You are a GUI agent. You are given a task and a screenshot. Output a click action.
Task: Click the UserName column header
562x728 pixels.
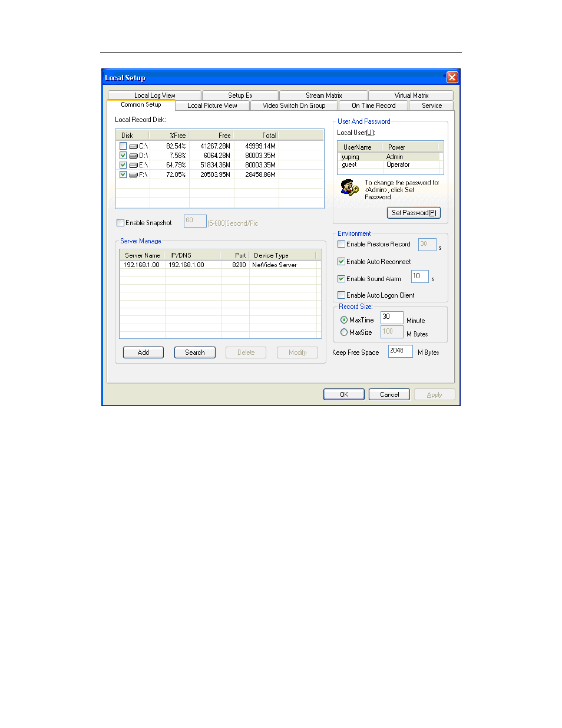[360, 147]
